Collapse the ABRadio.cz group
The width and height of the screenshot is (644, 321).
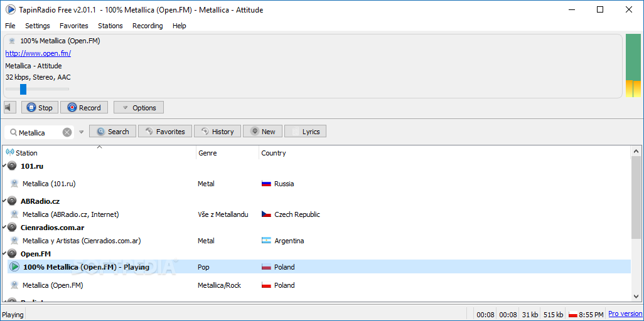[x=4, y=201]
